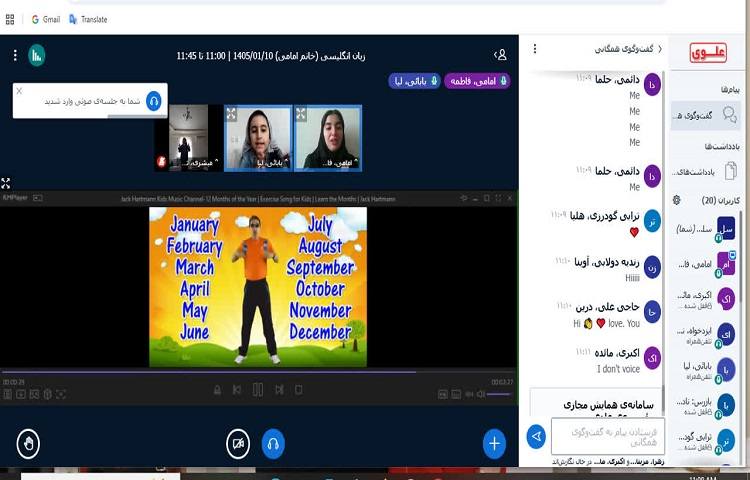Image resolution: width=750 pixels, height=480 pixels.
Task: Open dropdown caret on امامی webcam label
Action: [356, 162]
